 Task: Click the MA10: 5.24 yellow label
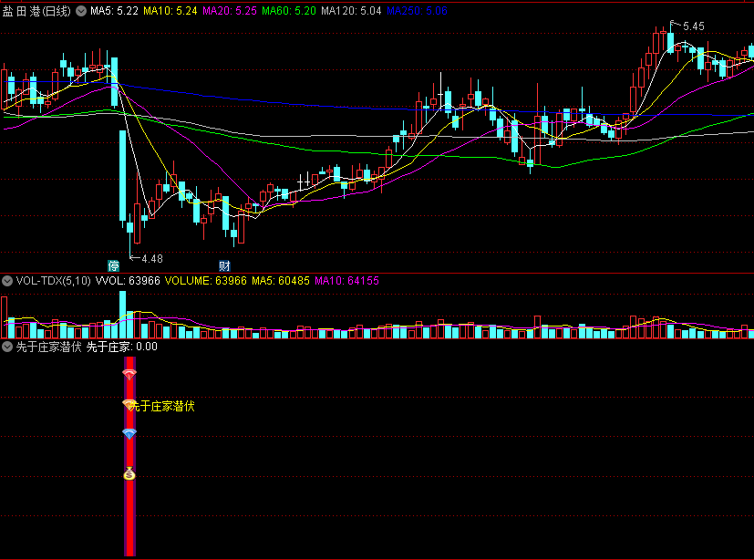(170, 11)
